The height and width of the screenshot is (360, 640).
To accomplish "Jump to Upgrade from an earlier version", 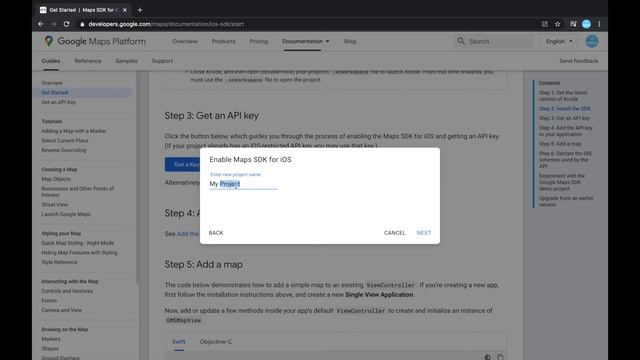I will [x=566, y=201].
